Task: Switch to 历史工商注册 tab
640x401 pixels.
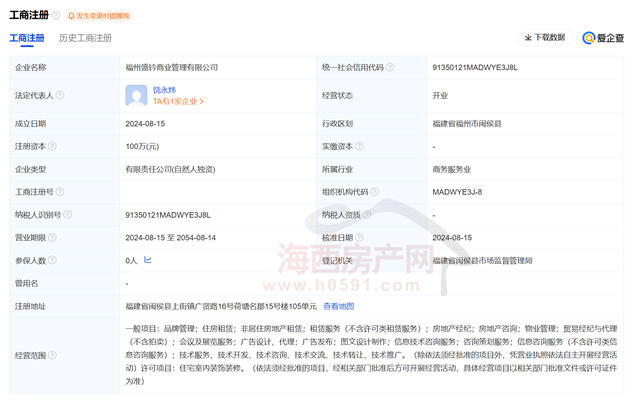Action: click(85, 38)
